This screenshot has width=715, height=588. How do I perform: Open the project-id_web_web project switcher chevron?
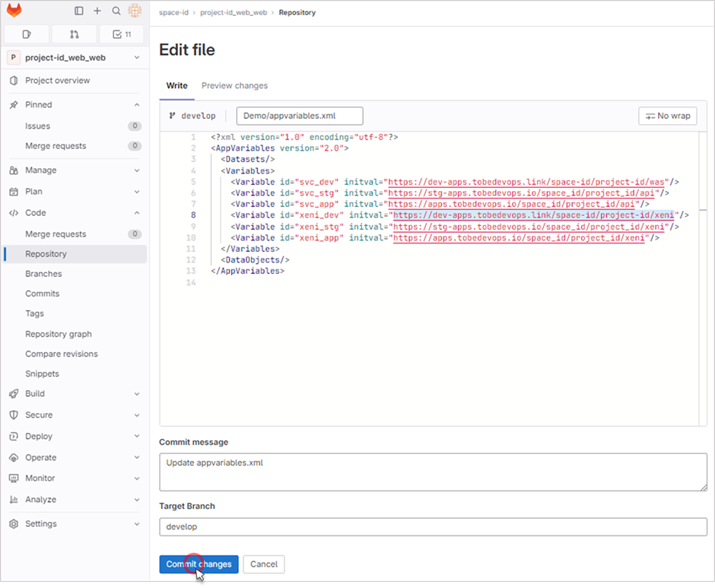pos(137,58)
